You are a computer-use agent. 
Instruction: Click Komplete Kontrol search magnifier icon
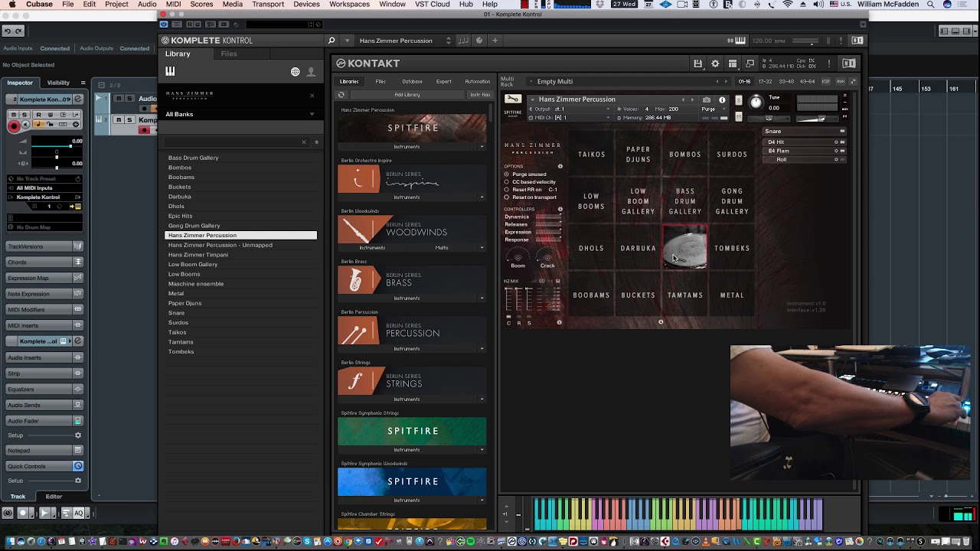tap(332, 41)
